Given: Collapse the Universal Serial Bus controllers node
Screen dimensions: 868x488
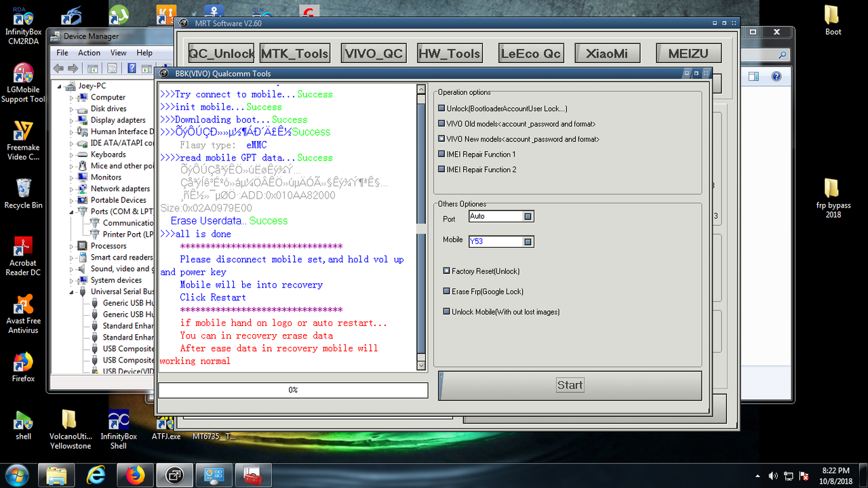Looking at the screenshot, I should click(72, 291).
